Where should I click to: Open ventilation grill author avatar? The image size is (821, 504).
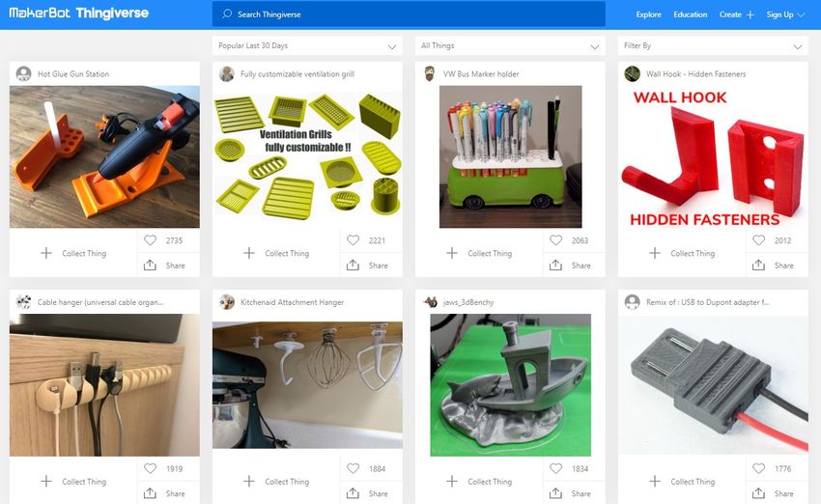(227, 73)
